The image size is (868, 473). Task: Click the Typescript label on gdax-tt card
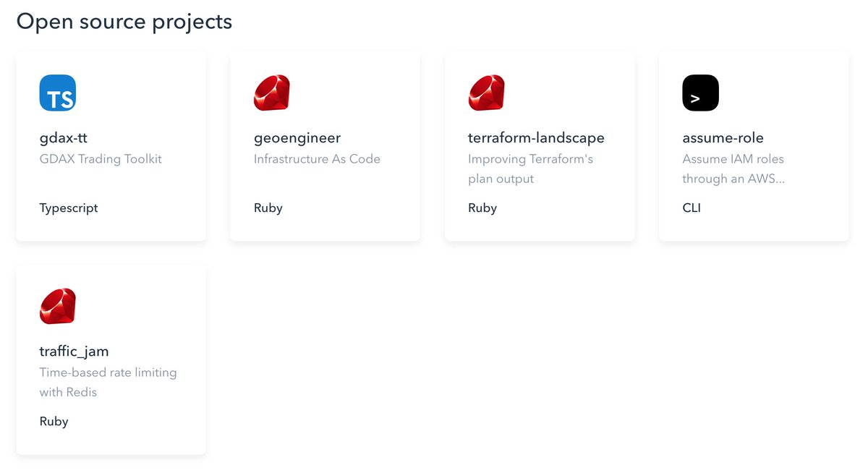click(x=69, y=208)
